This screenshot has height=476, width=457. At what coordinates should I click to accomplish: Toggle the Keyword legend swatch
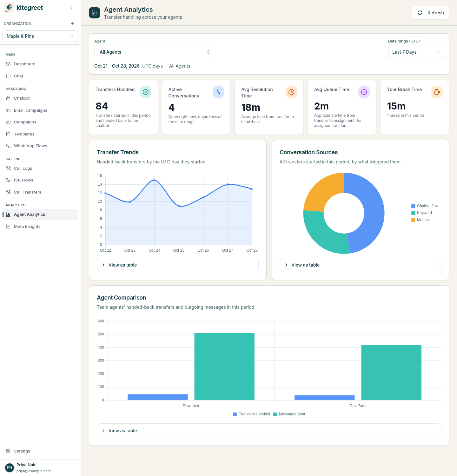coord(413,213)
